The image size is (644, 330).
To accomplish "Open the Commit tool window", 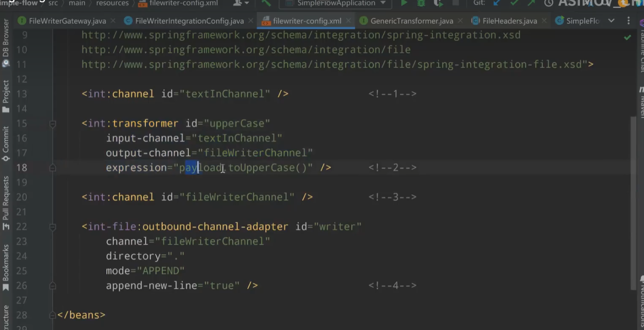I will (x=6, y=144).
